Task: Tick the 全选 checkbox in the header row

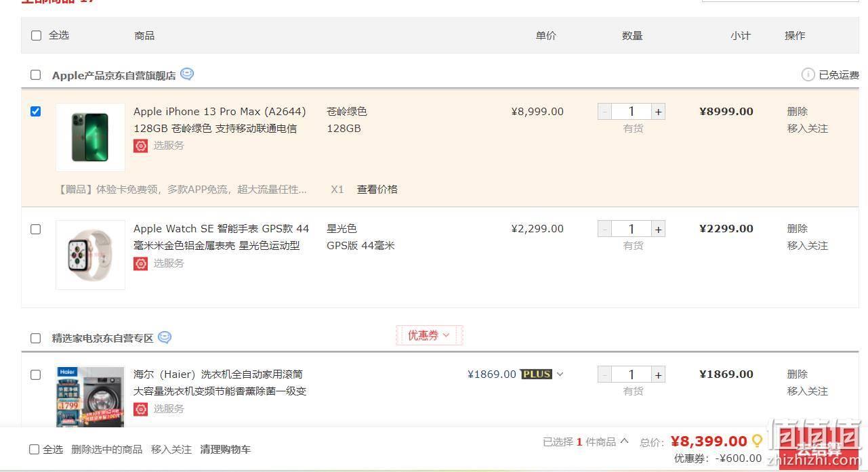Action: [36, 35]
